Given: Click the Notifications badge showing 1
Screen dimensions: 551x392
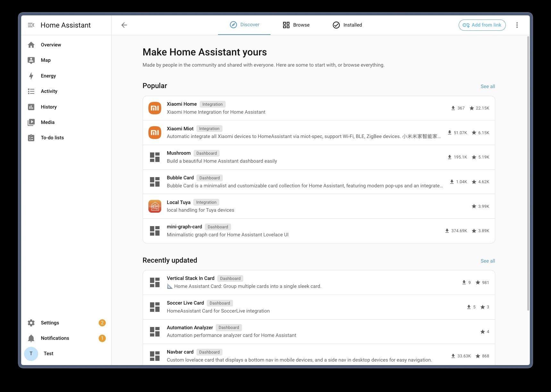Looking at the screenshot, I should coord(102,338).
